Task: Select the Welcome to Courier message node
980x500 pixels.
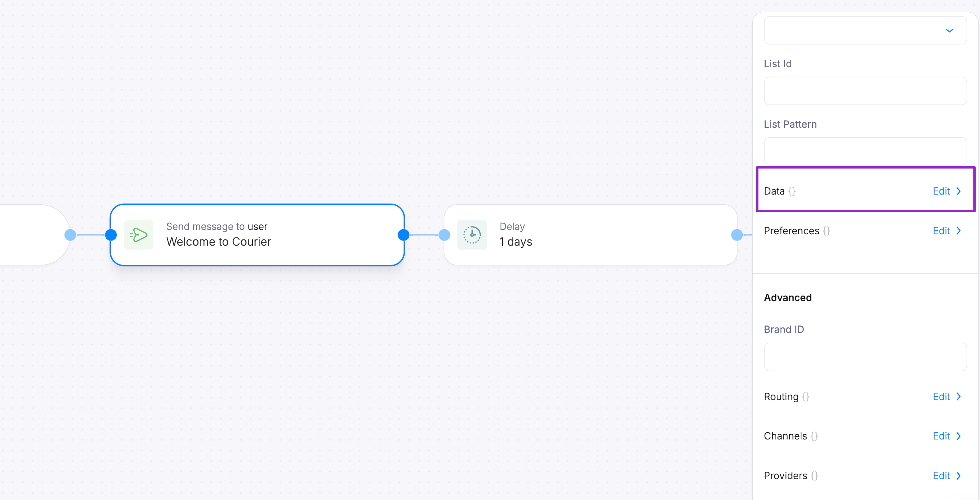Action: (257, 235)
